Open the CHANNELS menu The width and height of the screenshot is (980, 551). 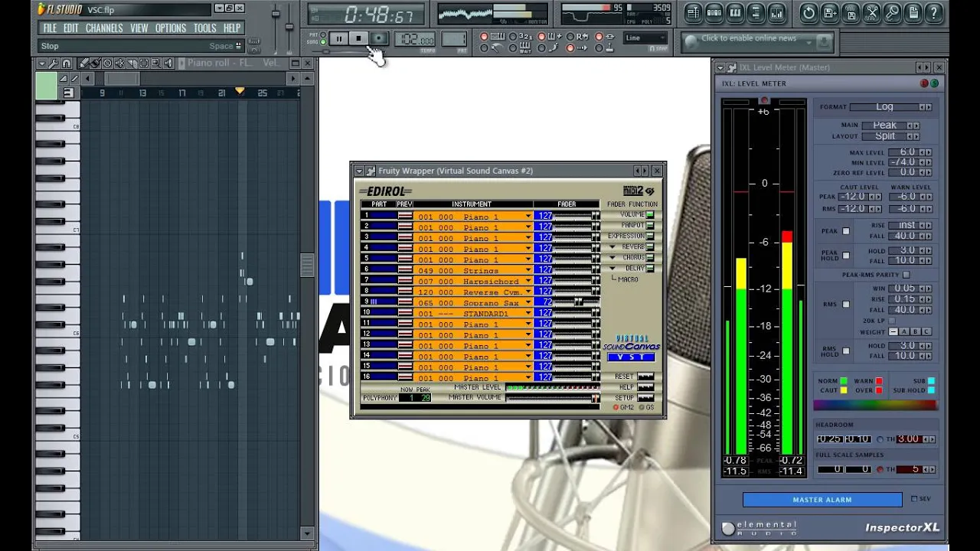pos(104,28)
